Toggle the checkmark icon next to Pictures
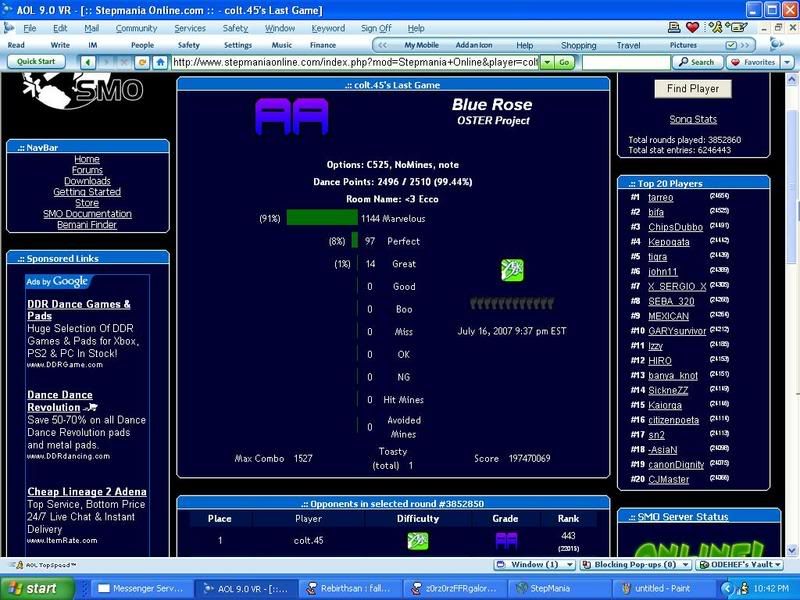Image resolution: width=800 pixels, height=600 pixels. (x=731, y=45)
